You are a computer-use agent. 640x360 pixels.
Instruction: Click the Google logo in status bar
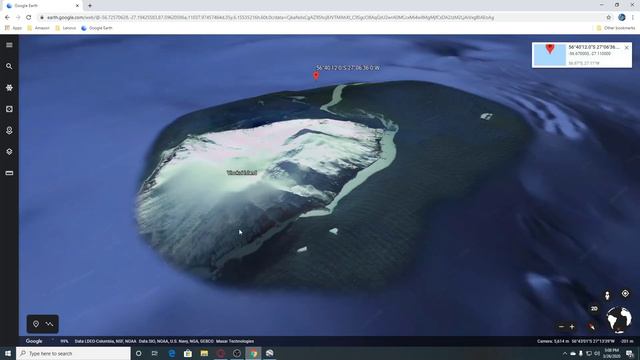coord(34,341)
